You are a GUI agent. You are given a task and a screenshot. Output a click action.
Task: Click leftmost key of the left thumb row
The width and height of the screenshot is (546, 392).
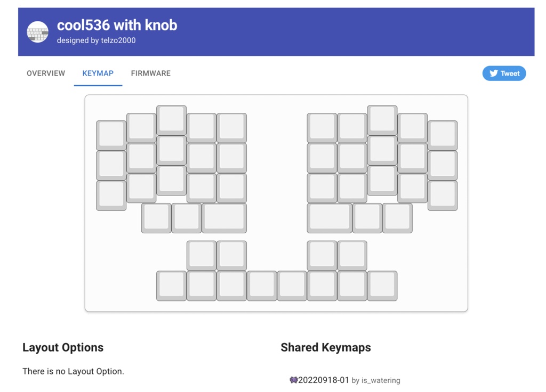(156, 217)
